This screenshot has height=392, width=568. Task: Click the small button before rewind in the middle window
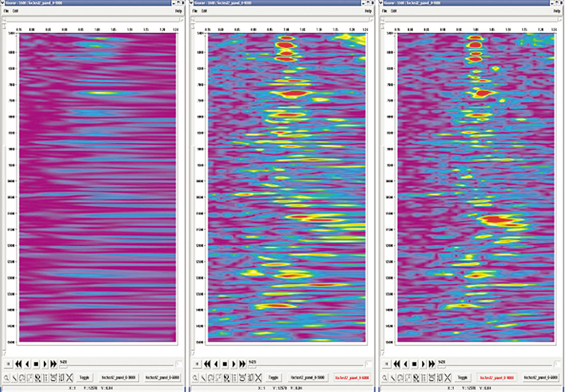pyautogui.click(x=197, y=364)
